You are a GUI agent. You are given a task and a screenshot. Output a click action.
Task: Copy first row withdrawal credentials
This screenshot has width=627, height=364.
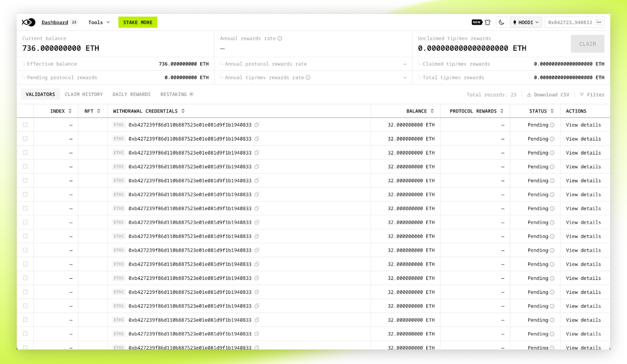[257, 125]
